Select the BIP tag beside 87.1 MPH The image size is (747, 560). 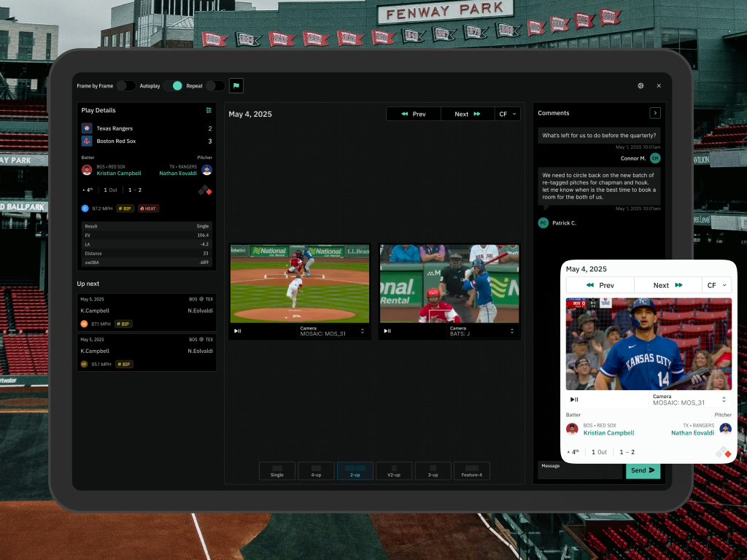click(123, 324)
